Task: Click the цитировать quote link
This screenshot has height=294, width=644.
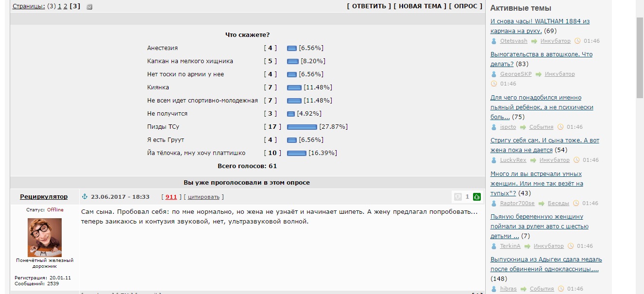Action: tap(203, 197)
